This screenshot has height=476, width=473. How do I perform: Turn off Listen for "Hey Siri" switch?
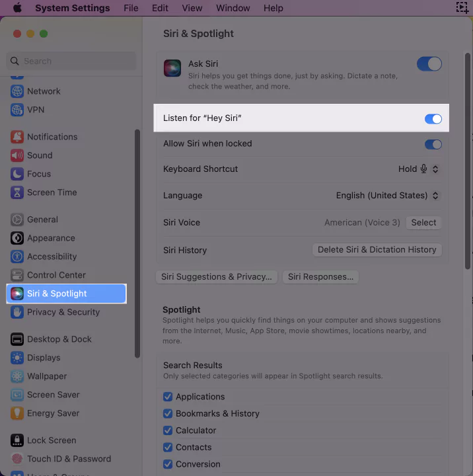click(x=433, y=119)
